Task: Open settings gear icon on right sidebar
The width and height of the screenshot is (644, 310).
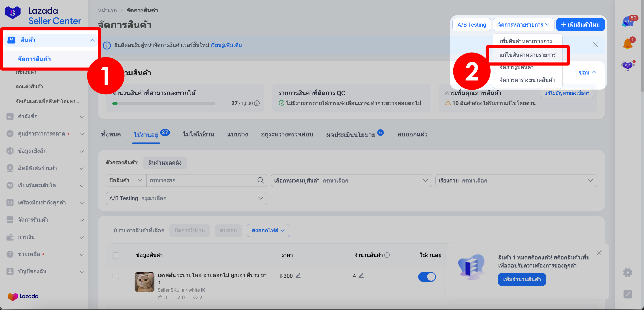Action: (x=627, y=272)
